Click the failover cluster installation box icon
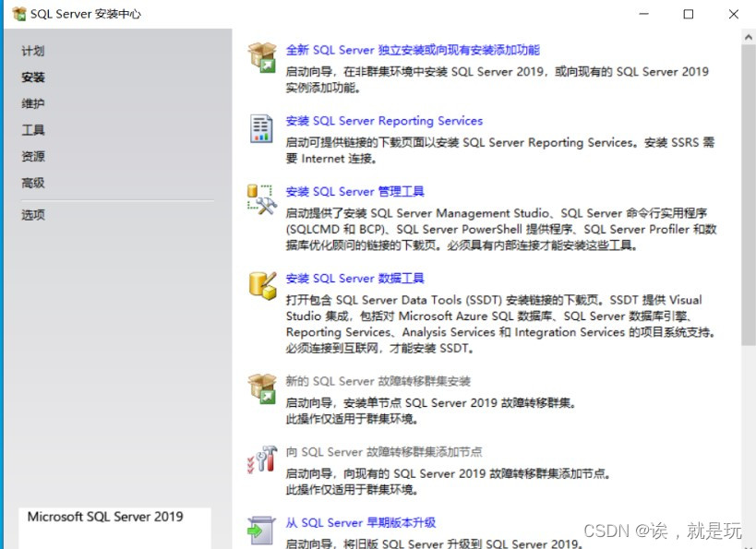 (x=262, y=389)
